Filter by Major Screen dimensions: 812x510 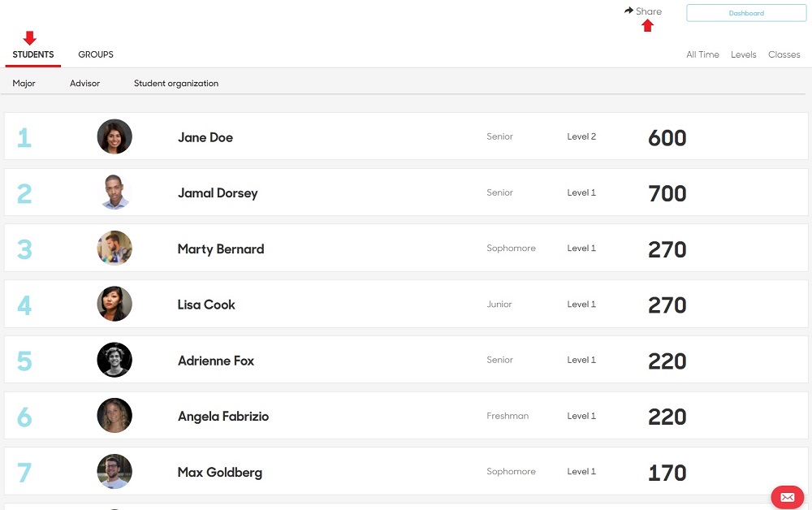pos(24,84)
